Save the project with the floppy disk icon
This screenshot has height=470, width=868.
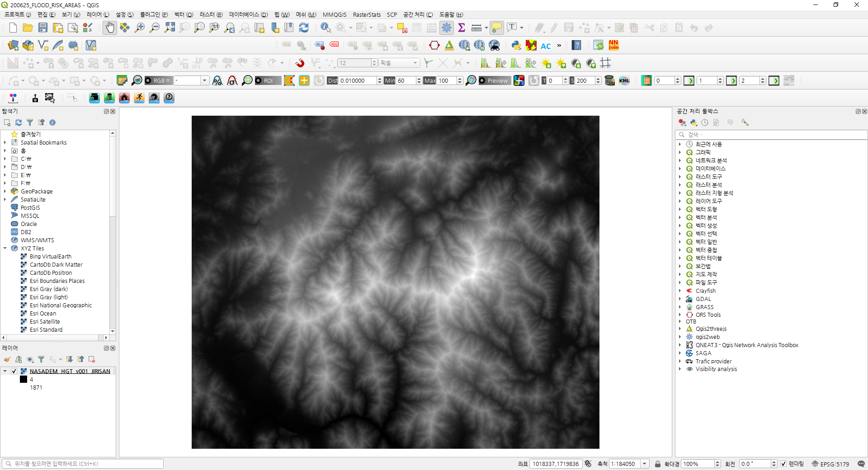42,28
